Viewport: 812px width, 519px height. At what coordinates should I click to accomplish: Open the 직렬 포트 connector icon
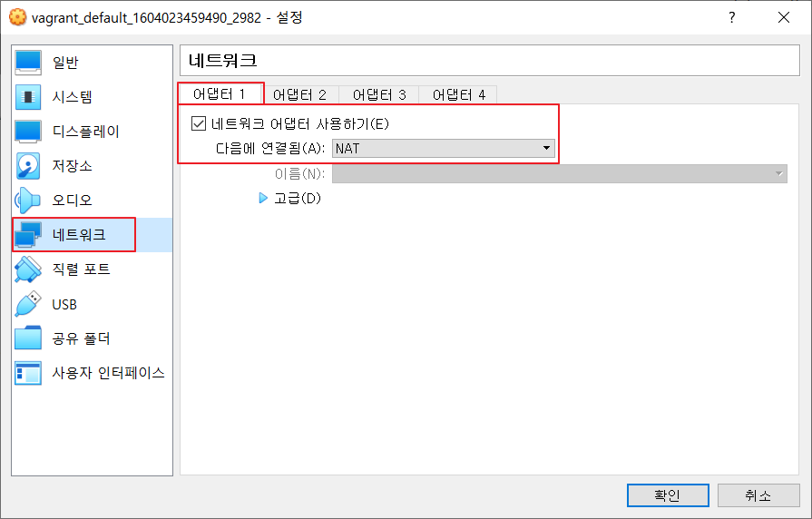coord(28,269)
